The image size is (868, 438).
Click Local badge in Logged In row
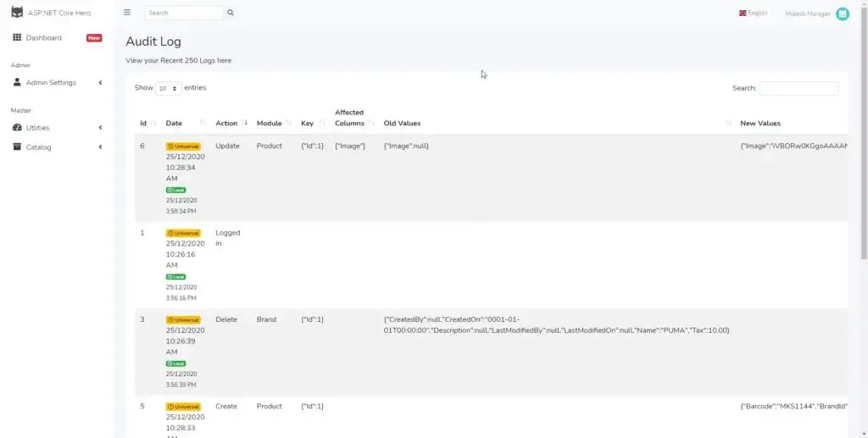click(x=176, y=277)
